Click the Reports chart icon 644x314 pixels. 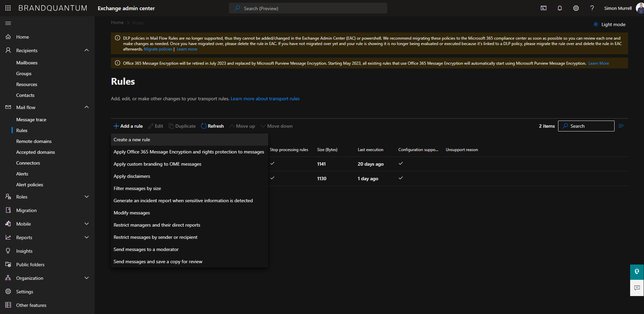point(8,237)
